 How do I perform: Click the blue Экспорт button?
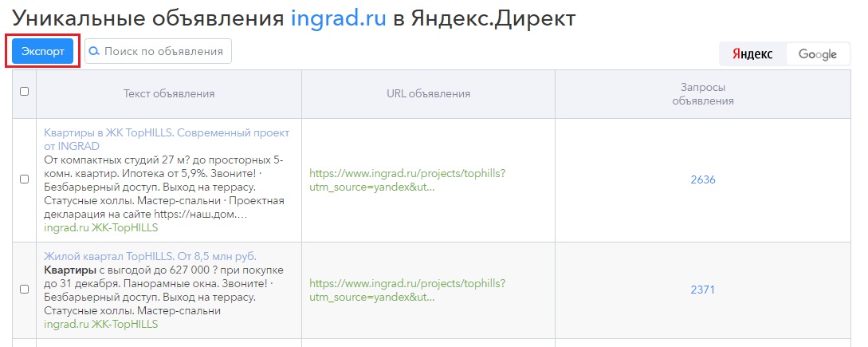42,52
